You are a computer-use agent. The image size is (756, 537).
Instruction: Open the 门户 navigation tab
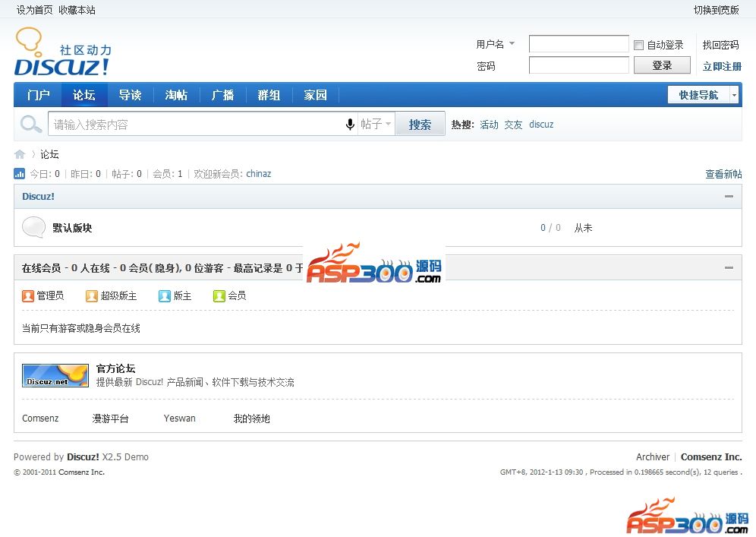(x=38, y=95)
